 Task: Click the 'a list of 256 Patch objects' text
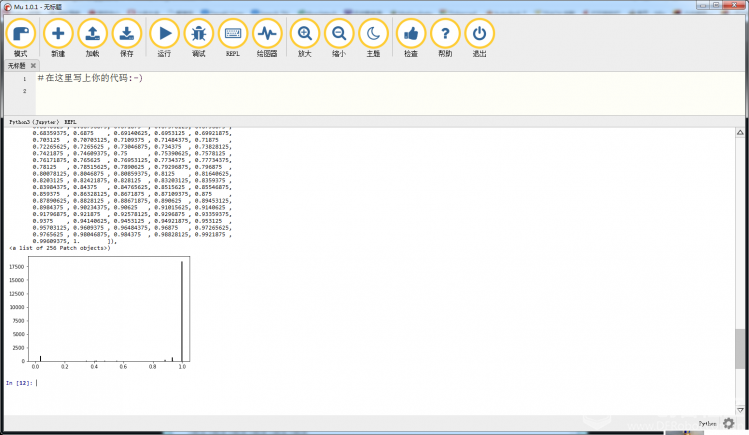[x=60, y=248]
